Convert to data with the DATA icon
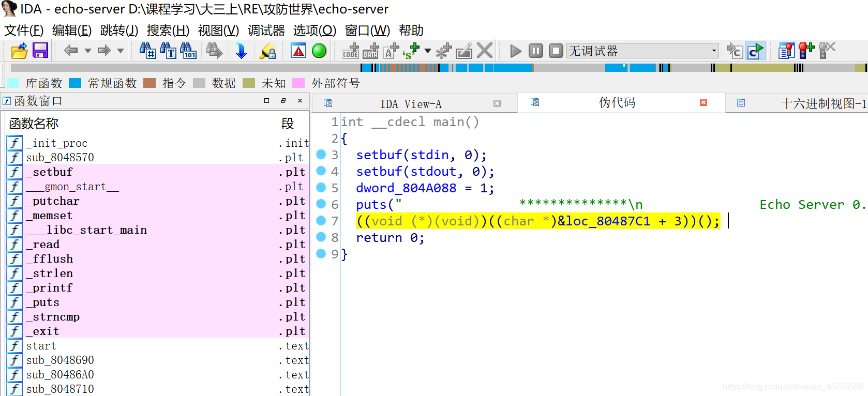868x396 pixels. point(370,51)
